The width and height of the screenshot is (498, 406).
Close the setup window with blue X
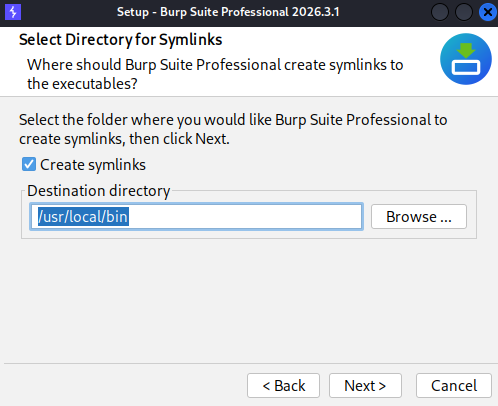click(488, 12)
